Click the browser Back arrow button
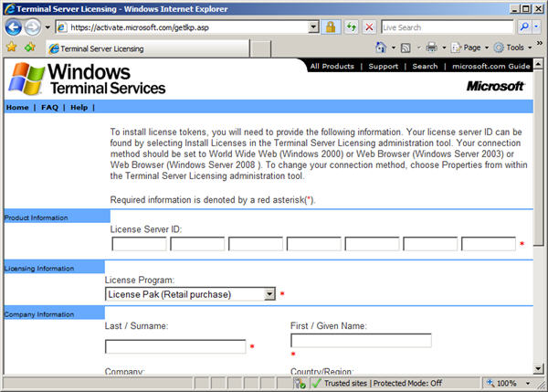This screenshot has height=392, width=548. (x=14, y=27)
